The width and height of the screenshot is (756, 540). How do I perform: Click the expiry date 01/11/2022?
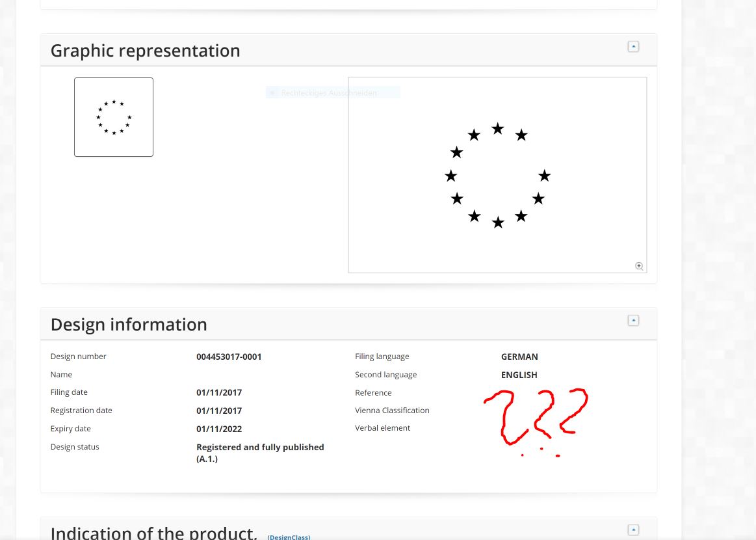(x=219, y=429)
